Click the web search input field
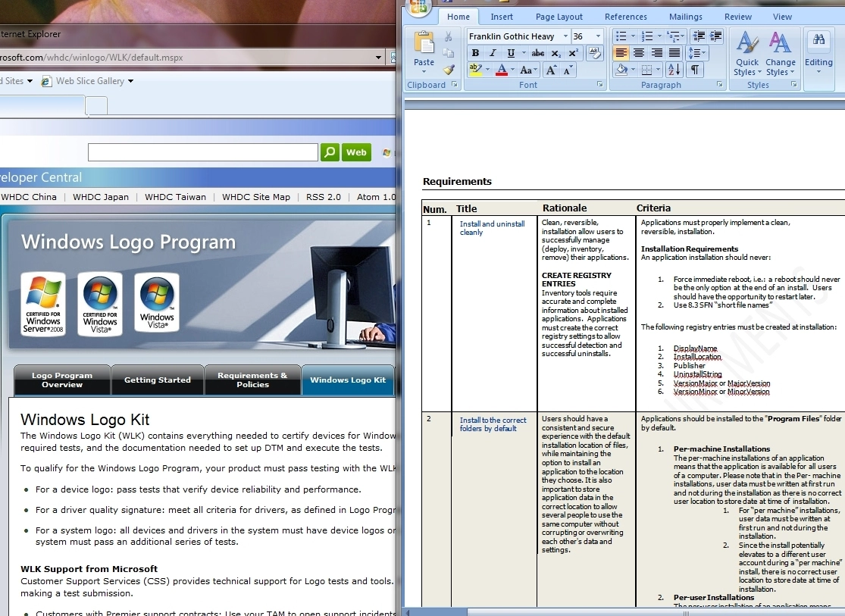 click(202, 152)
